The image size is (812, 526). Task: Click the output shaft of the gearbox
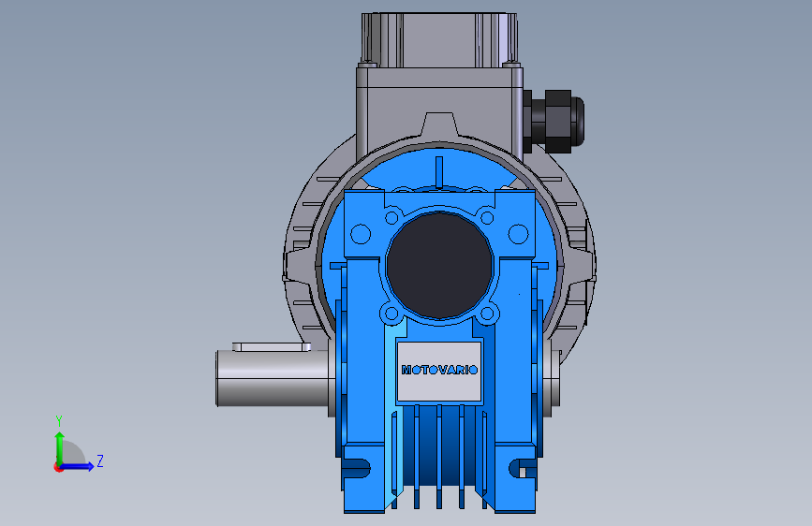coord(272,378)
